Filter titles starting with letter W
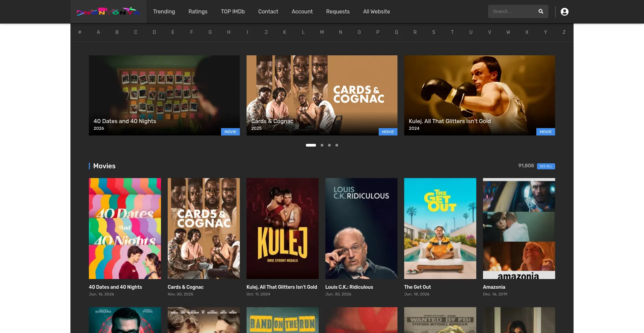Image resolution: width=644 pixels, height=333 pixels. (x=508, y=32)
